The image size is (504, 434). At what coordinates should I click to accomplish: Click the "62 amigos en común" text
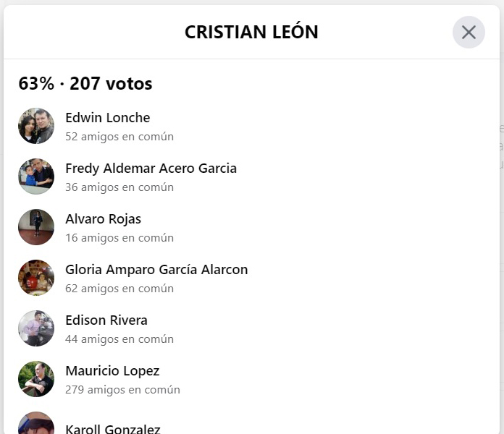[119, 288]
